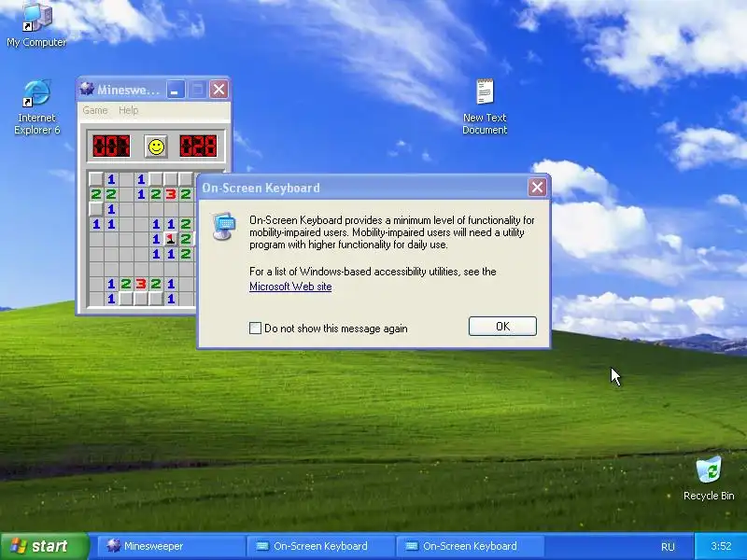747x560 pixels.
Task: Uncover the covered cell below the red 3 in bottom rows
Action: [x=141, y=299]
